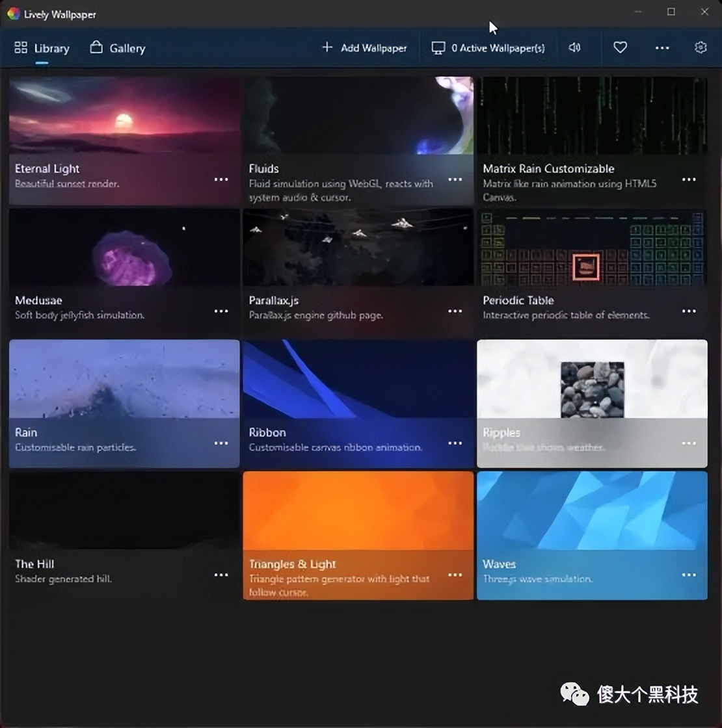Open the toolbar three-dot more menu
Image resolution: width=722 pixels, height=728 pixels.
pos(662,48)
